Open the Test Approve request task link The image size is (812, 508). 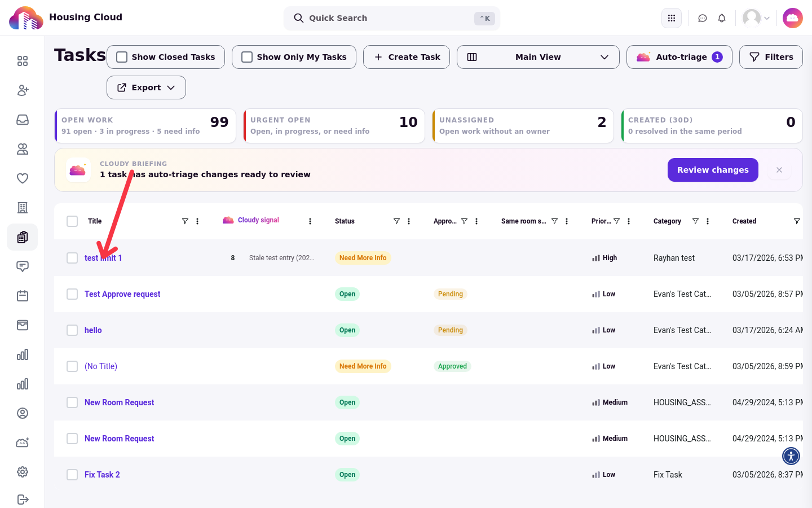coord(122,294)
